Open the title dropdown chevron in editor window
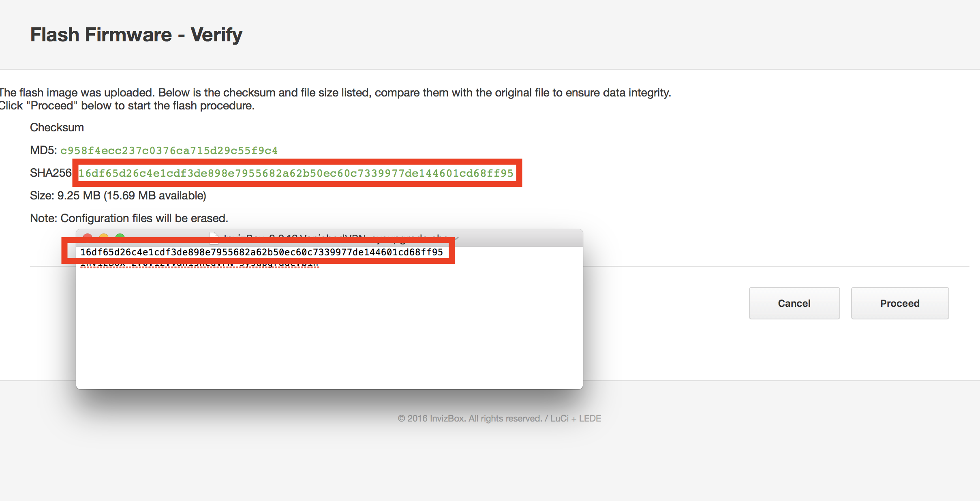The image size is (980, 501). point(457,238)
